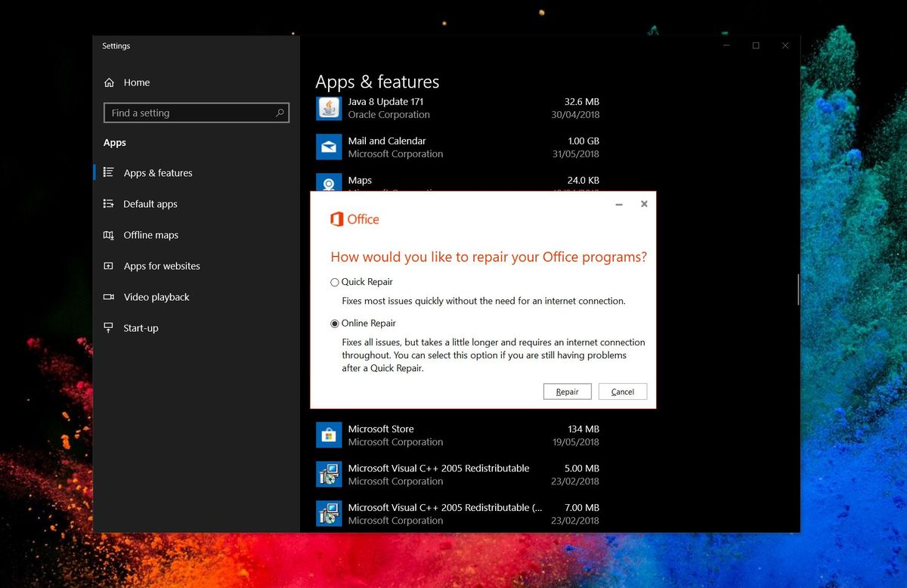Click the Home icon in Settings sidebar
Screen dimensions: 907x588
click(x=110, y=82)
